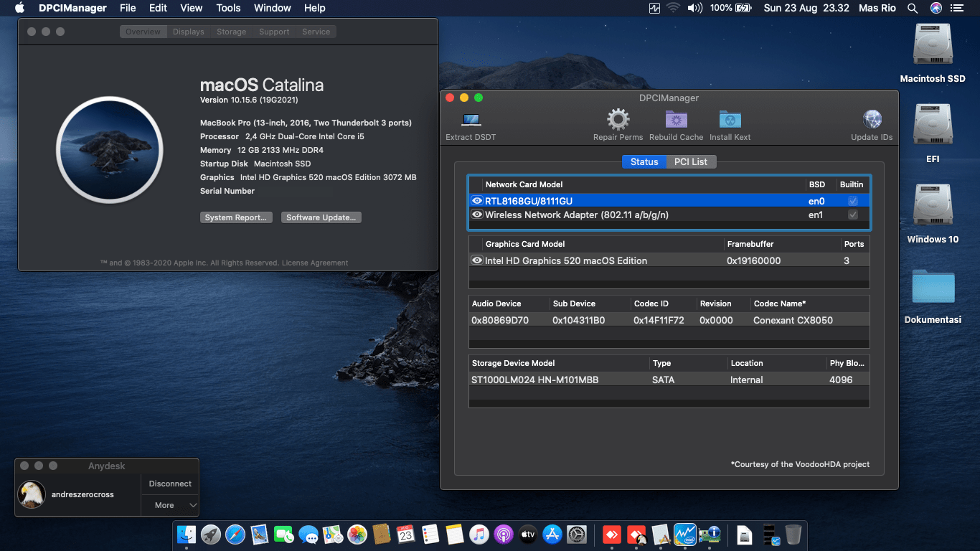The height and width of the screenshot is (551, 980).
Task: Click the volume icon in the menu bar
Action: [x=694, y=8]
